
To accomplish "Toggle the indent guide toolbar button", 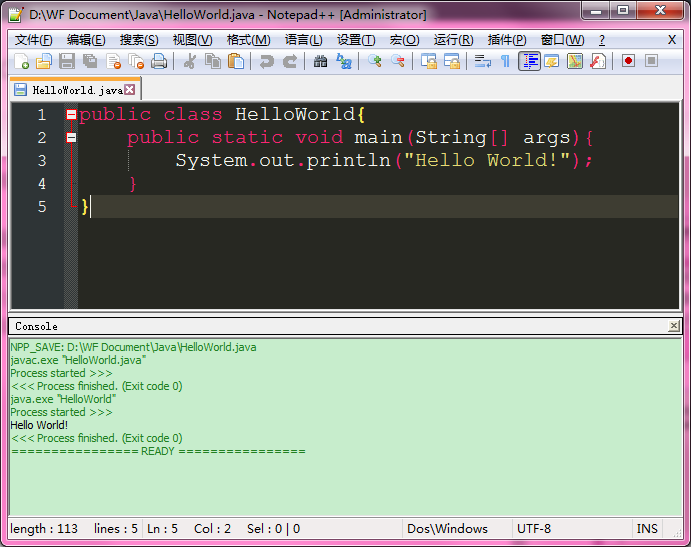I will (529, 62).
